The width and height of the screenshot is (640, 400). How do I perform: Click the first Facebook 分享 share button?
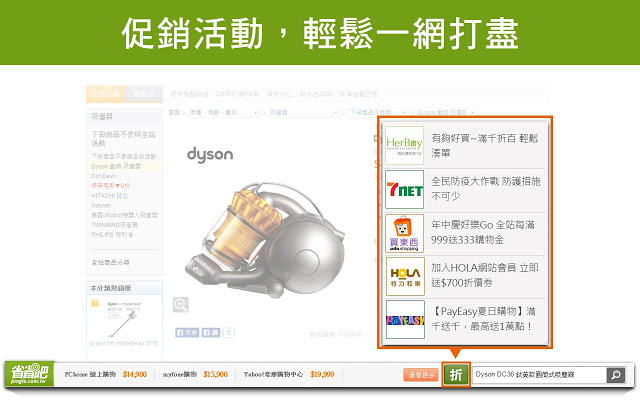click(x=187, y=333)
